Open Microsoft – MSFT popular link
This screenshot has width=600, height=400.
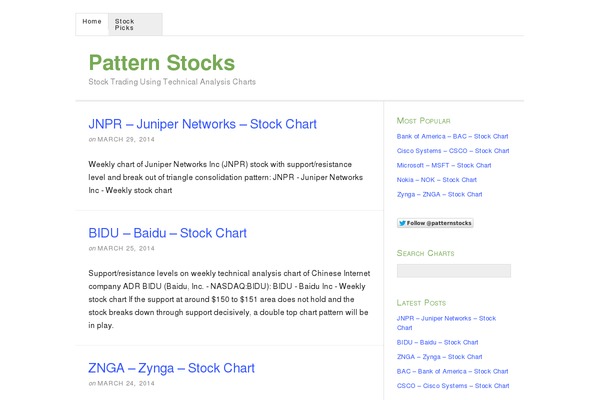444,165
